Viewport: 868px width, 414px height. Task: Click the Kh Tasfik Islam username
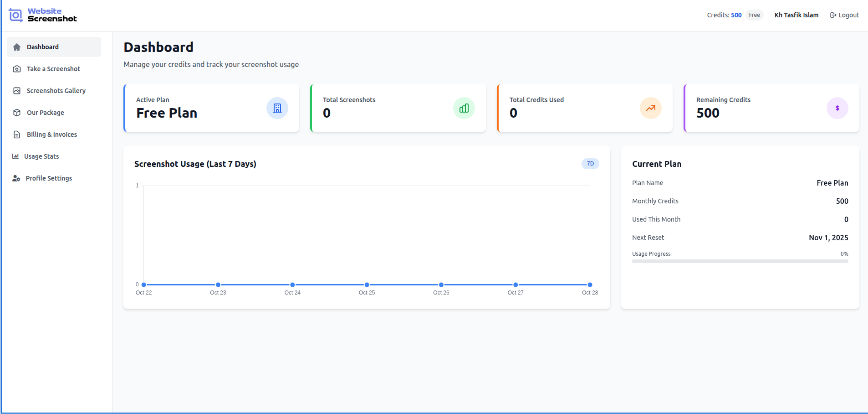(x=796, y=15)
